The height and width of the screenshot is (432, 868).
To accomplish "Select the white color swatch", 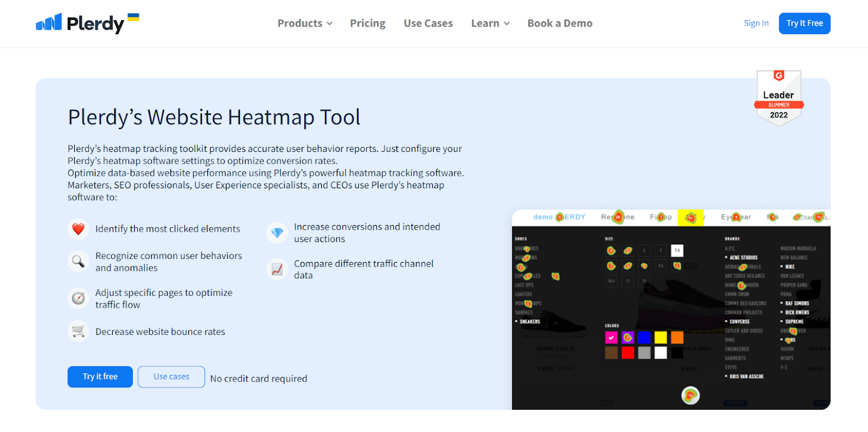I will (660, 353).
